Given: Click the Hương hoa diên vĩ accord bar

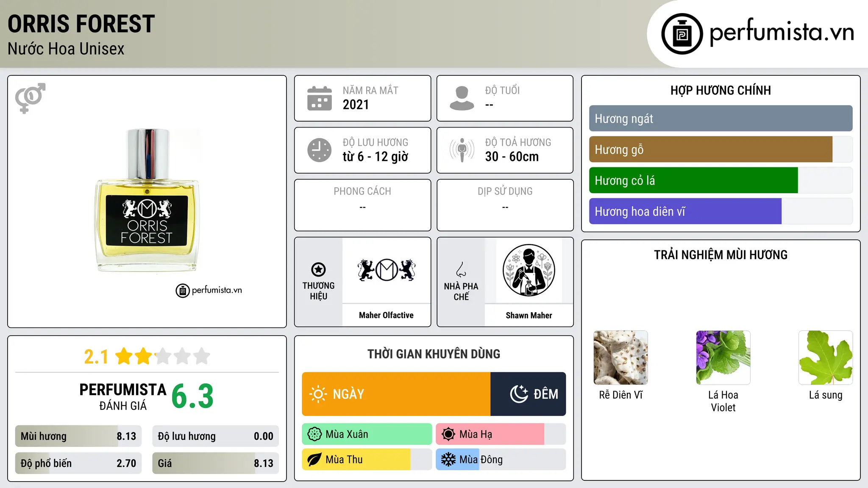Looking at the screenshot, I should click(721, 211).
